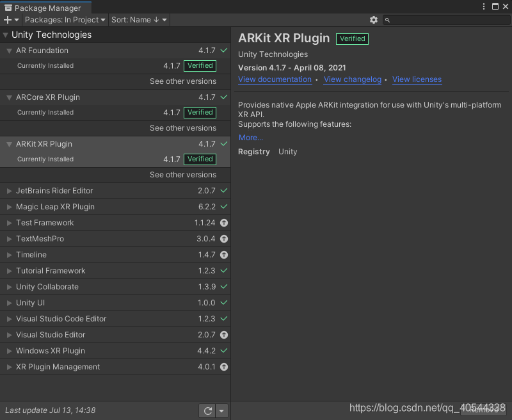Collapse the Unity Technologies group
This screenshot has width=512, height=420.
click(x=5, y=35)
